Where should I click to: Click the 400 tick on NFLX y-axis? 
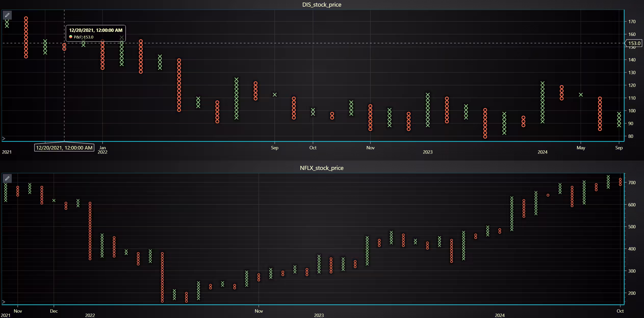632,249
